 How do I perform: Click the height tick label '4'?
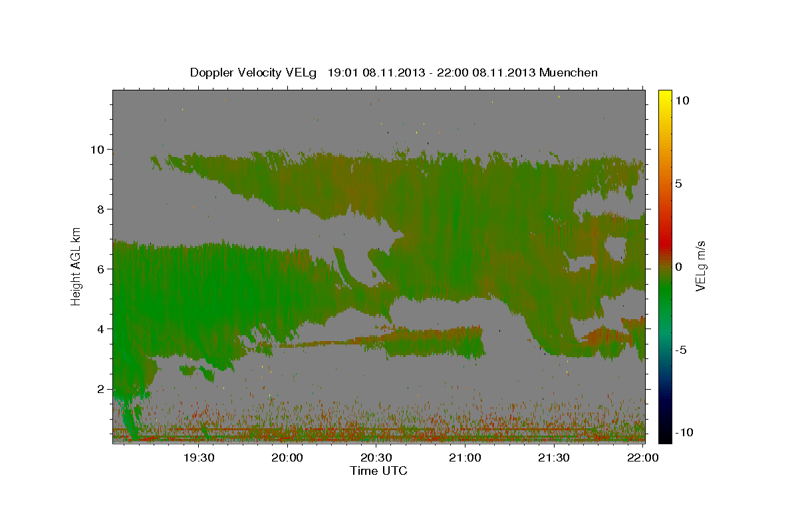[100, 329]
